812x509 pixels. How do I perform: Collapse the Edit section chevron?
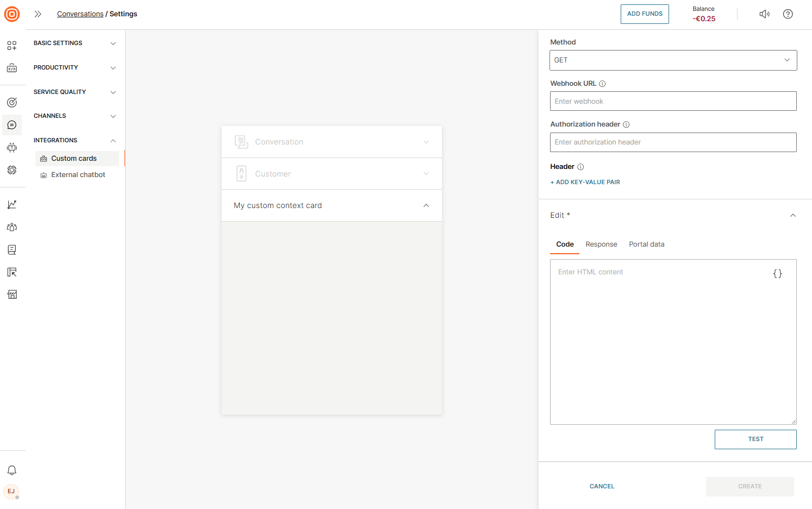pos(792,216)
